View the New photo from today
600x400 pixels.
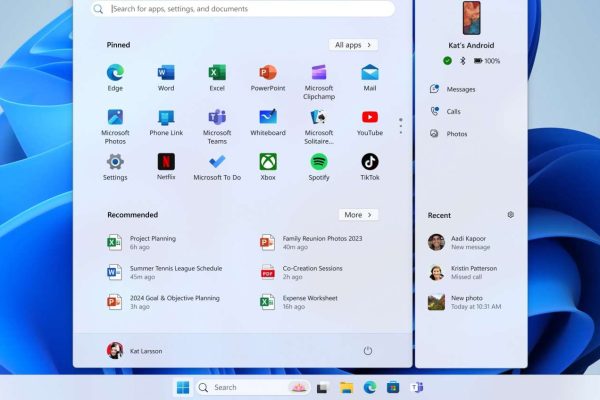click(x=465, y=302)
